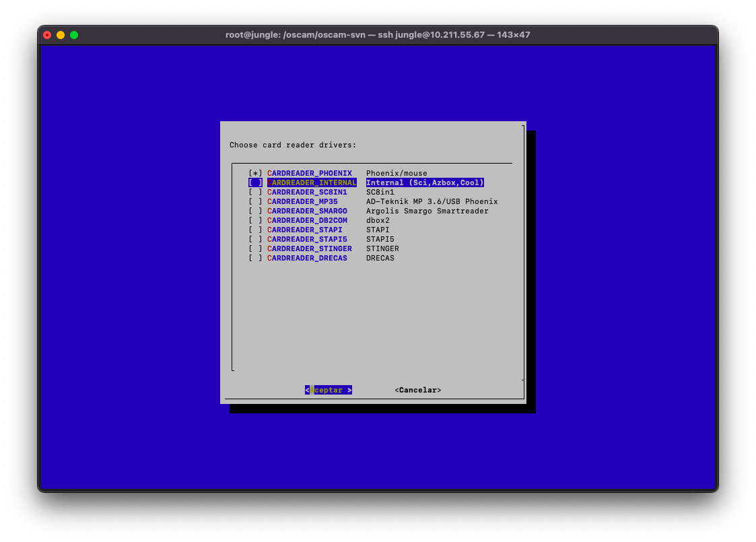Check the CARDREADER_STINGER checkbox
This screenshot has width=756, height=542.
click(x=255, y=249)
